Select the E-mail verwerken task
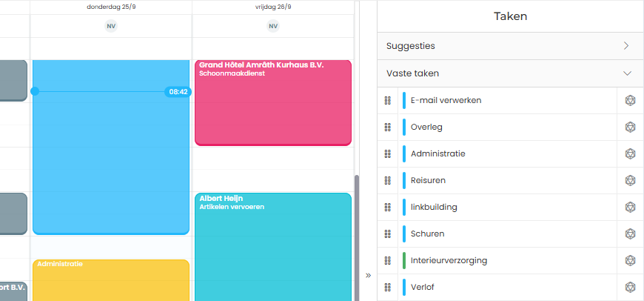 click(446, 101)
